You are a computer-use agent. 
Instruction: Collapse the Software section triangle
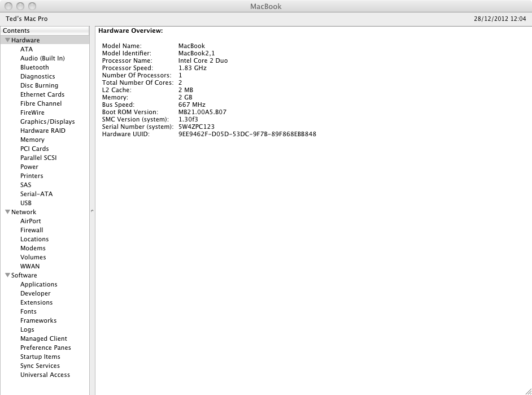[7, 275]
